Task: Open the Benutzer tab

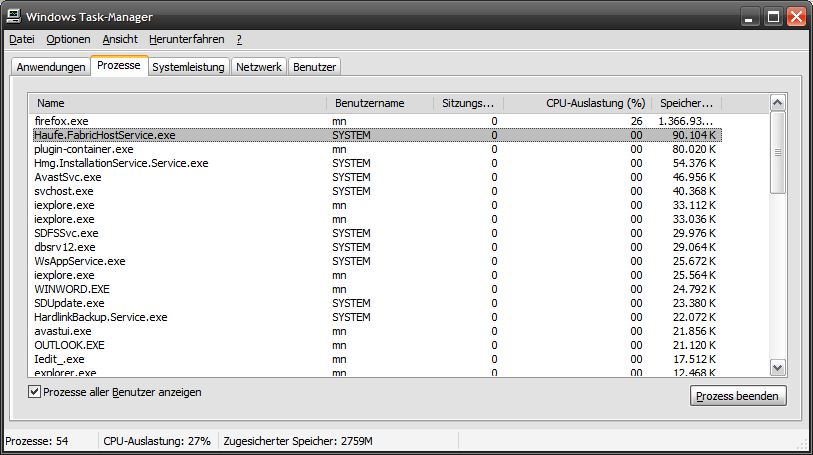Action: tap(314, 67)
